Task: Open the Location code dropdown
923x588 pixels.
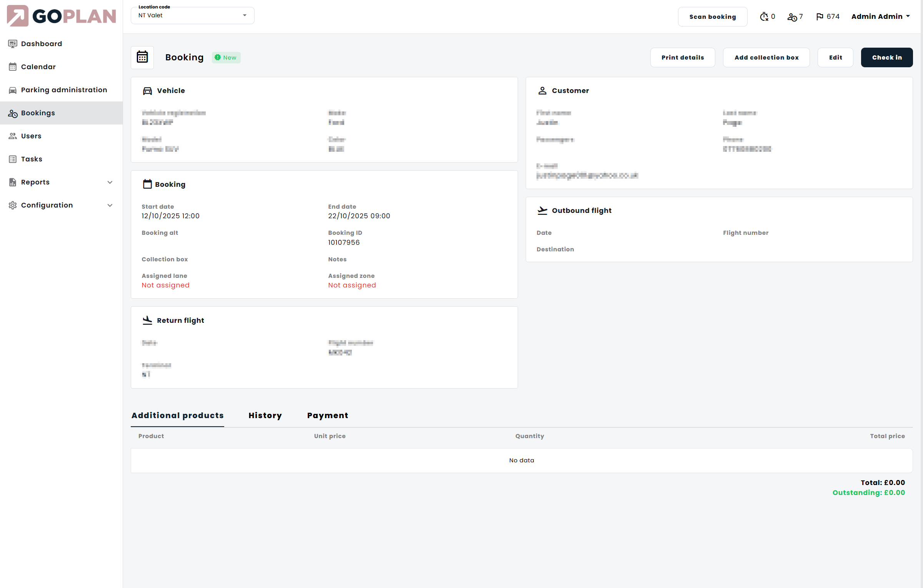Action: click(192, 15)
